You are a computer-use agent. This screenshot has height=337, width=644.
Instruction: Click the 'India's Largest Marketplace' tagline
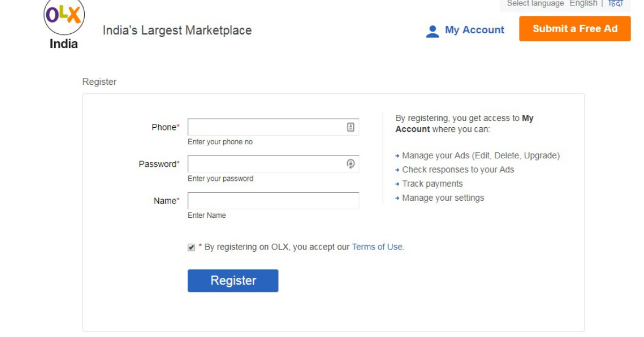[x=177, y=31]
